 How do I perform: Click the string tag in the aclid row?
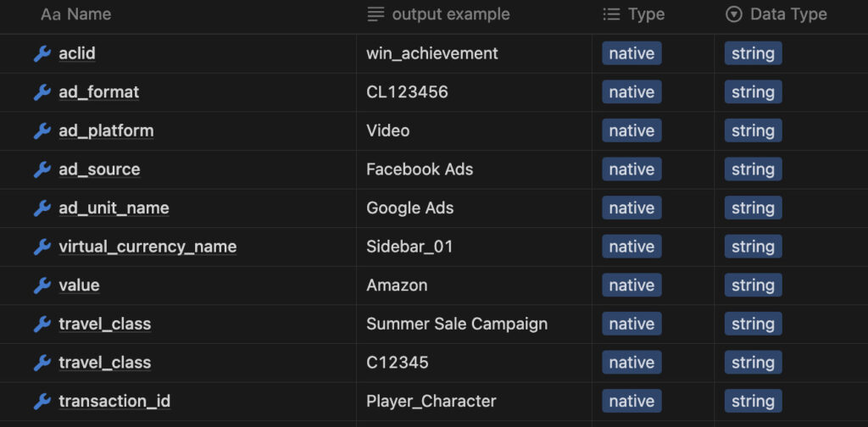coord(753,53)
